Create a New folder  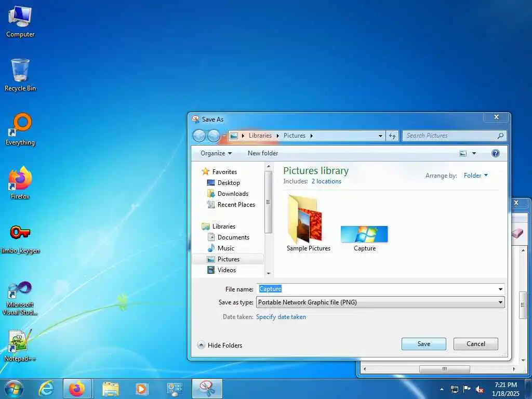pyautogui.click(x=262, y=153)
